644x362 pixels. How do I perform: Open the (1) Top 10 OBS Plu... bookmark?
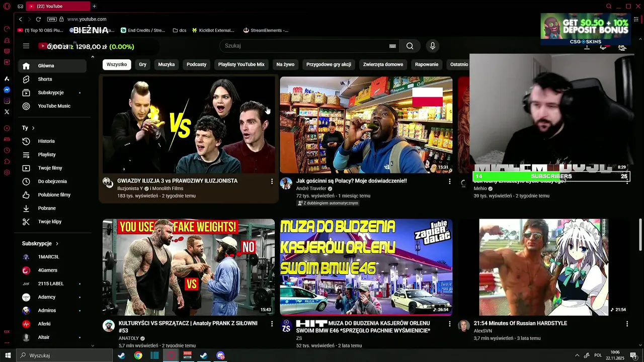pyautogui.click(x=40, y=30)
